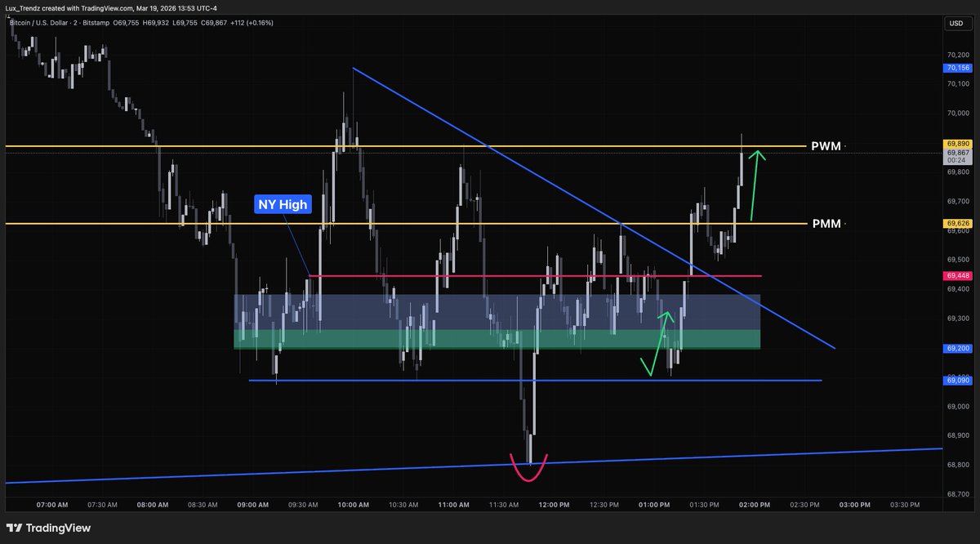Click the 68,900 price axis tick
Screen dimensions: 980x544
tap(958, 435)
